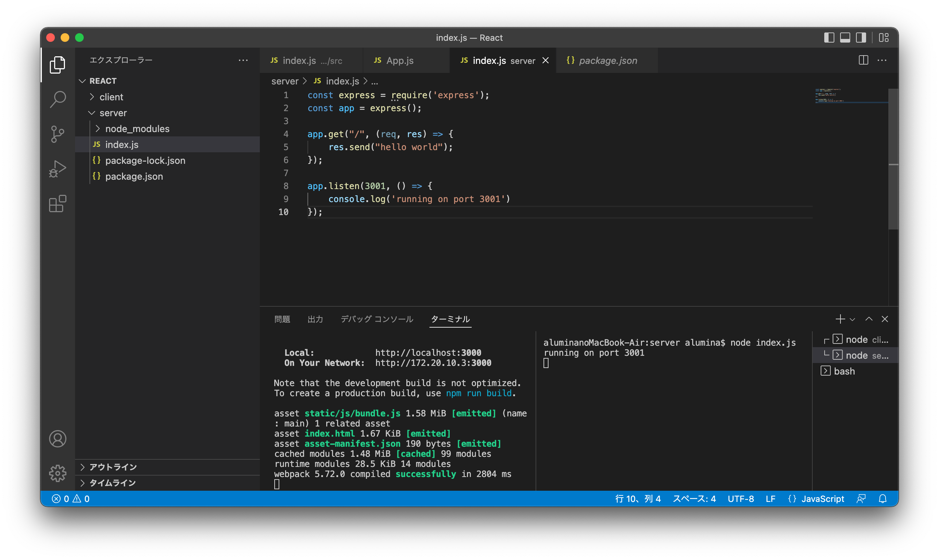Open the Extensions view

point(57,204)
